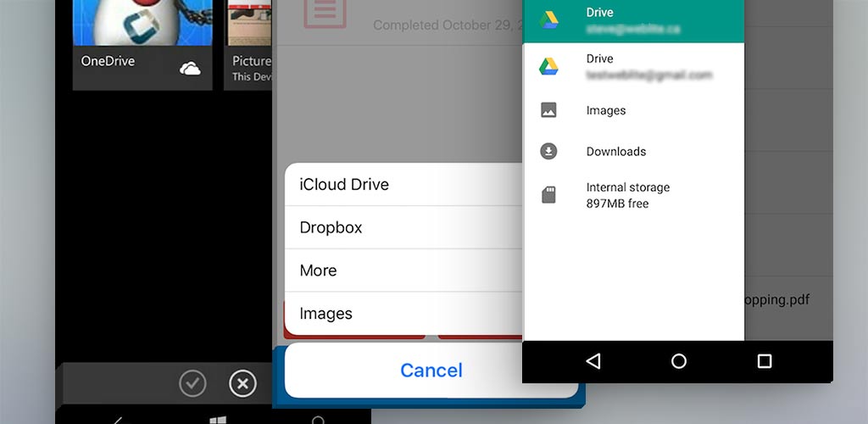This screenshot has height=424, width=868.
Task: Choose iCloud Drive from the action sheet
Action: click(x=403, y=185)
